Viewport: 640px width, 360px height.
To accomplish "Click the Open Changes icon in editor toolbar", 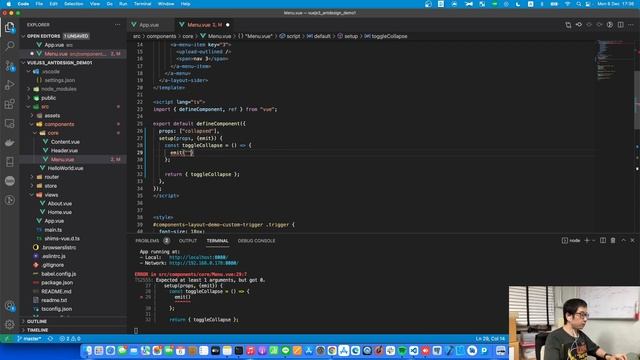I will pos(568,25).
